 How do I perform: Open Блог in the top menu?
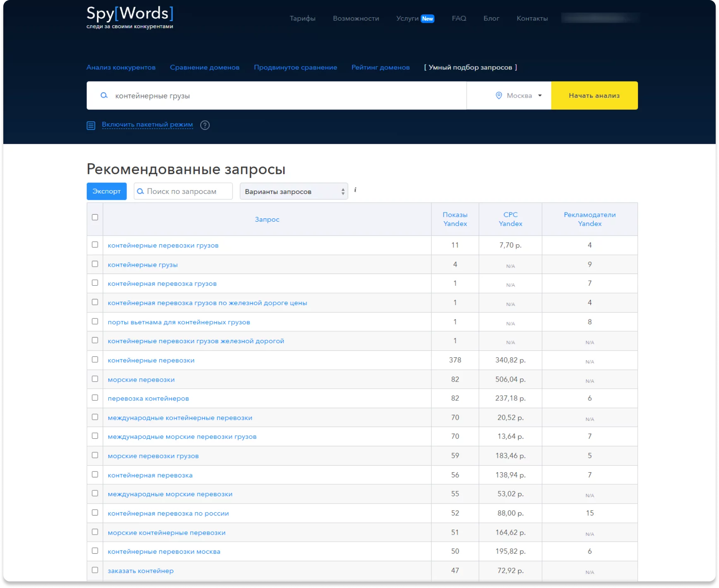coord(491,19)
